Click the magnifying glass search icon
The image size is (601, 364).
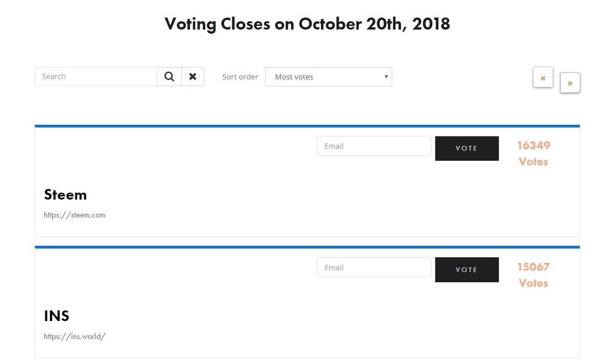click(169, 77)
